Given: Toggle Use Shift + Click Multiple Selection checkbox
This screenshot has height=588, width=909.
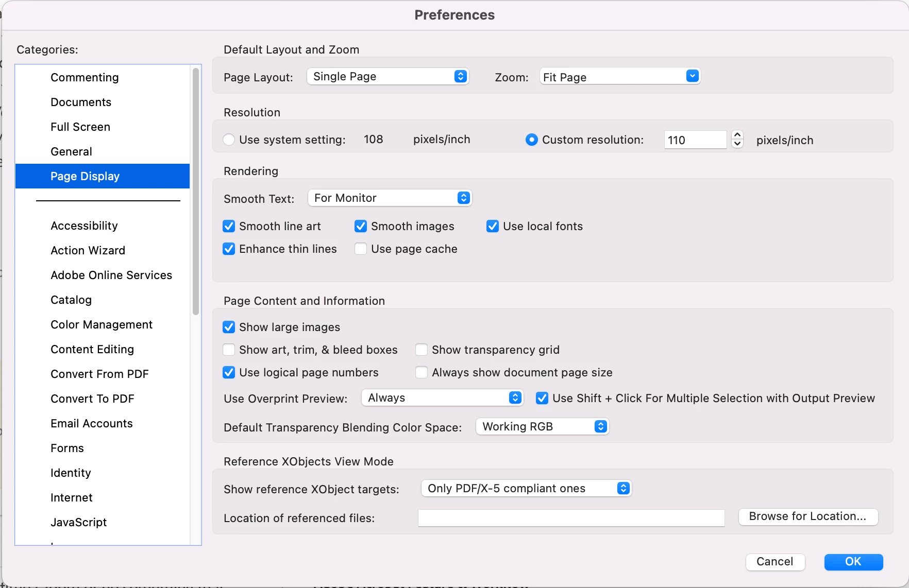Looking at the screenshot, I should (x=542, y=398).
